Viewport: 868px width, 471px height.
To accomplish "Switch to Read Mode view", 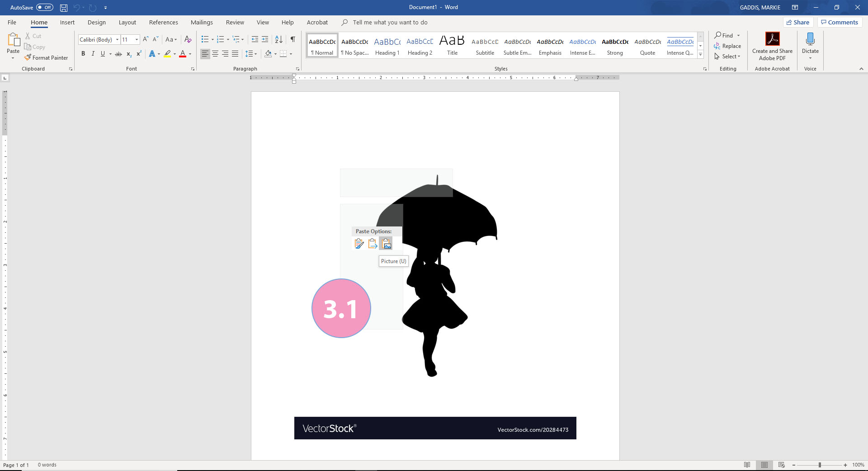I will point(747,465).
